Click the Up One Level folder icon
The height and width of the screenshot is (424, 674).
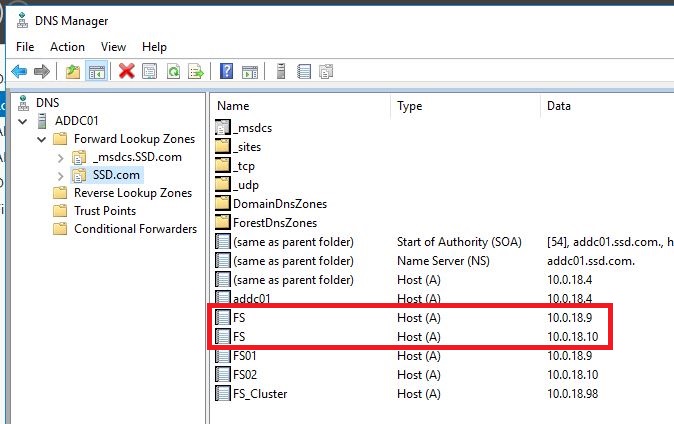coord(73,71)
